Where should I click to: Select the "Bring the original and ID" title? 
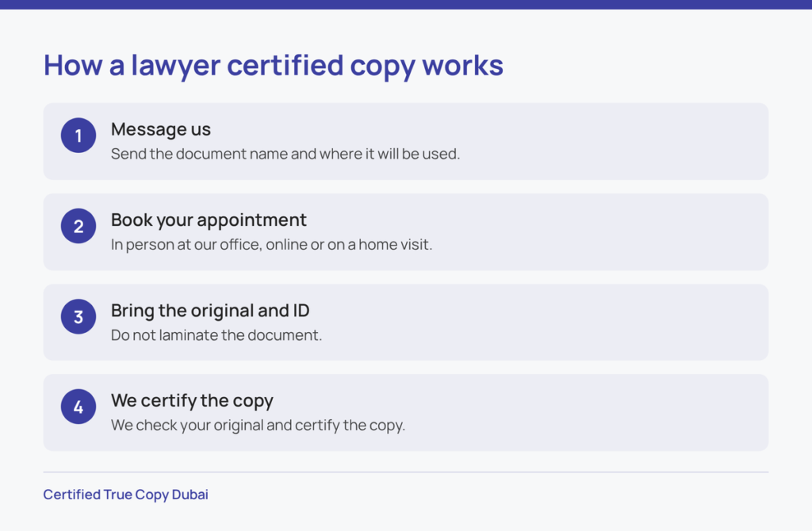click(x=210, y=311)
